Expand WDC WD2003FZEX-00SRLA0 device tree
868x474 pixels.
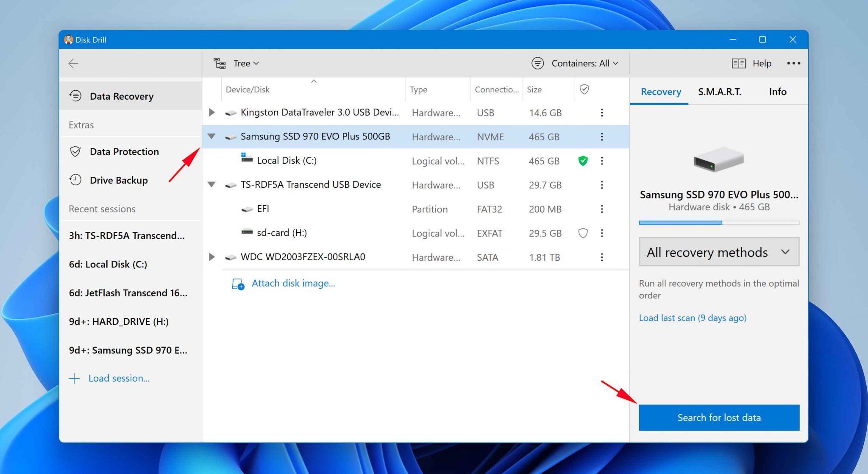(213, 256)
